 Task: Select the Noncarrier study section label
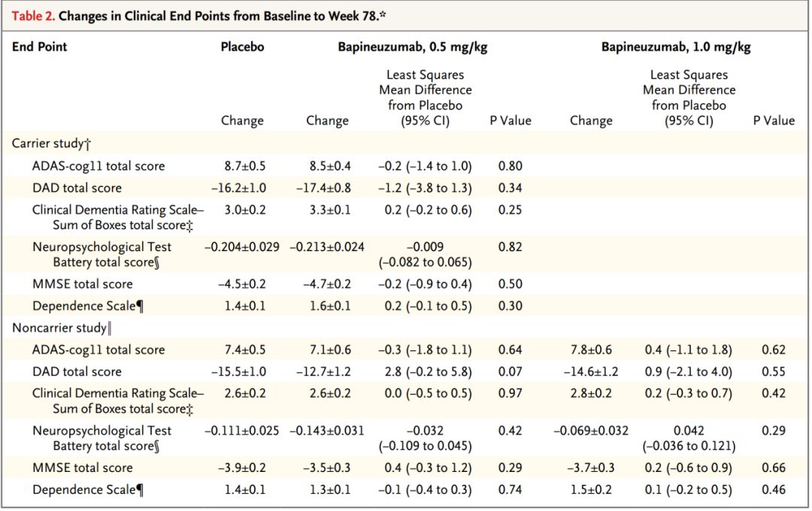coord(59,328)
